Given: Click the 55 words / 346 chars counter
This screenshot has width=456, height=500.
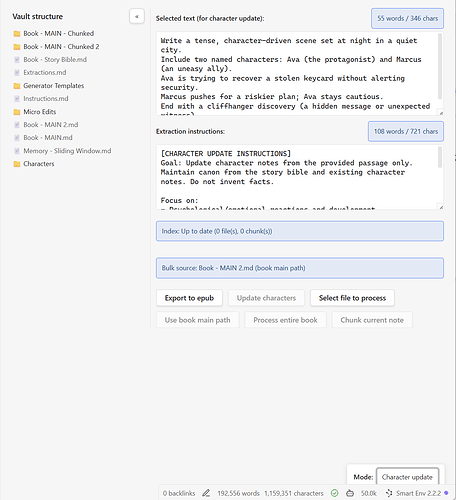Looking at the screenshot, I should click(x=407, y=18).
